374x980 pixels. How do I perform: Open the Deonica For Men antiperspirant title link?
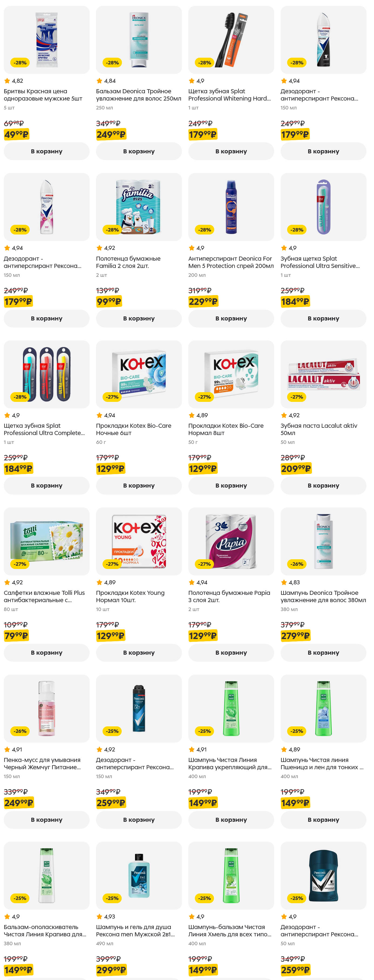point(230,262)
